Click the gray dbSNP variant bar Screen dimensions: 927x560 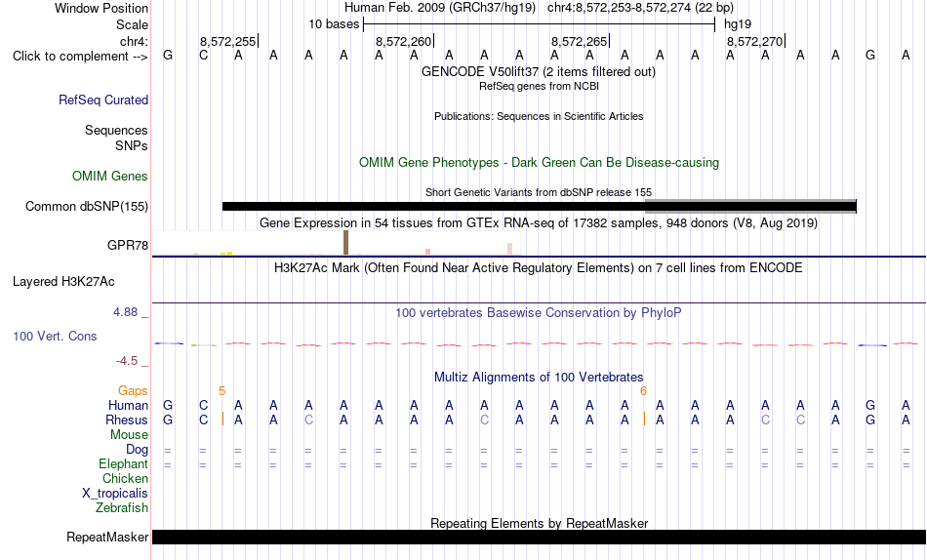[750, 205]
